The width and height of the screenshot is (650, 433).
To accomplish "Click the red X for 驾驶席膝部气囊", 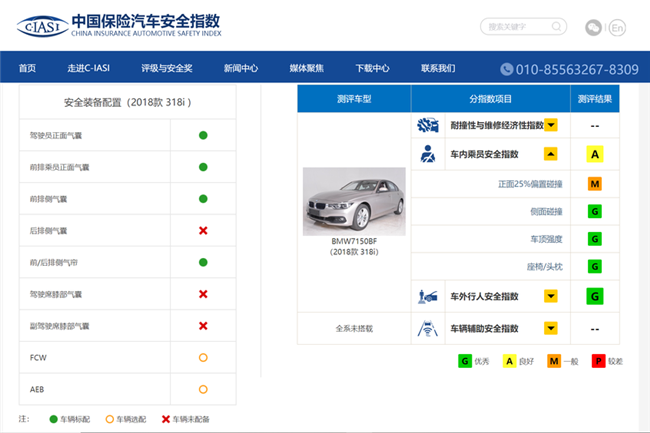I will coord(203,294).
